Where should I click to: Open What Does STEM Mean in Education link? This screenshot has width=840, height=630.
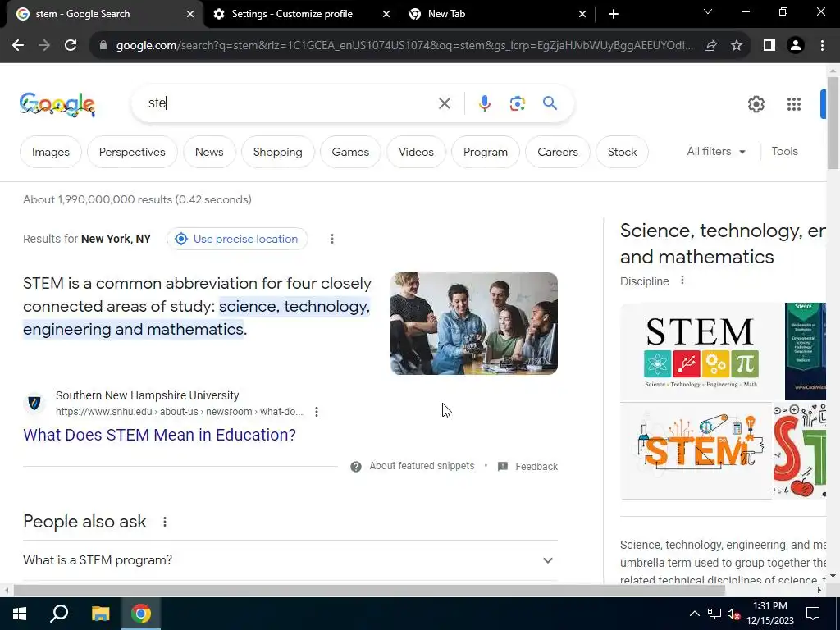pos(160,435)
